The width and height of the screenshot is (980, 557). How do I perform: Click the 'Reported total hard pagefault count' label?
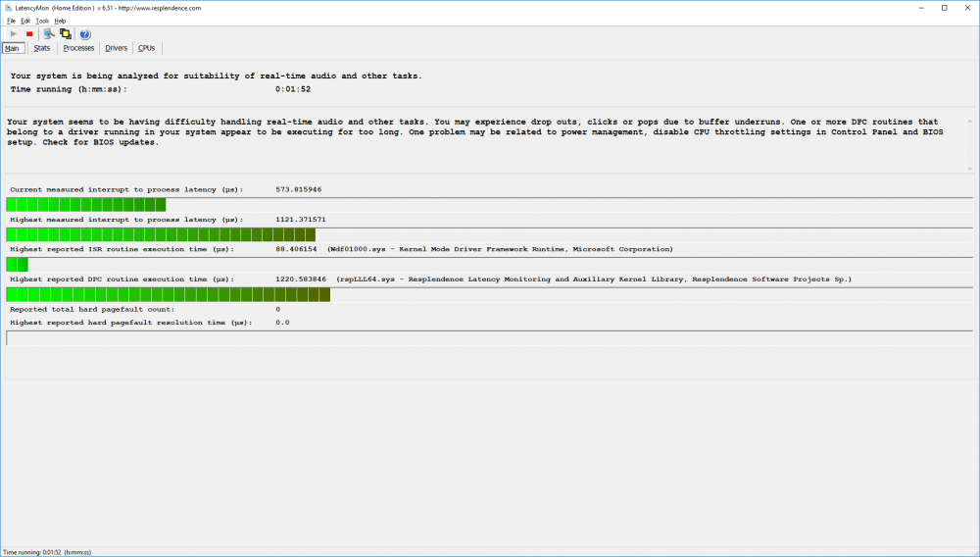(x=92, y=309)
